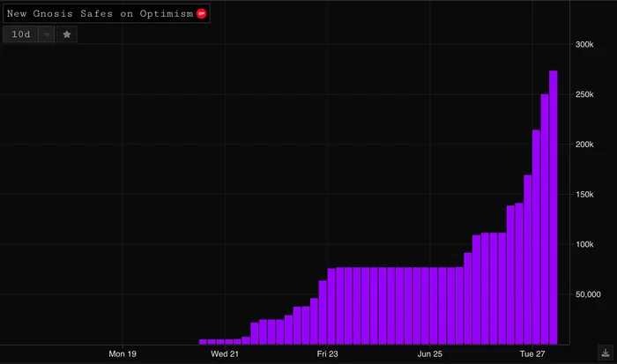617x364 pixels.
Task: Click the red Optimism OP logo icon
Action: [202, 14]
